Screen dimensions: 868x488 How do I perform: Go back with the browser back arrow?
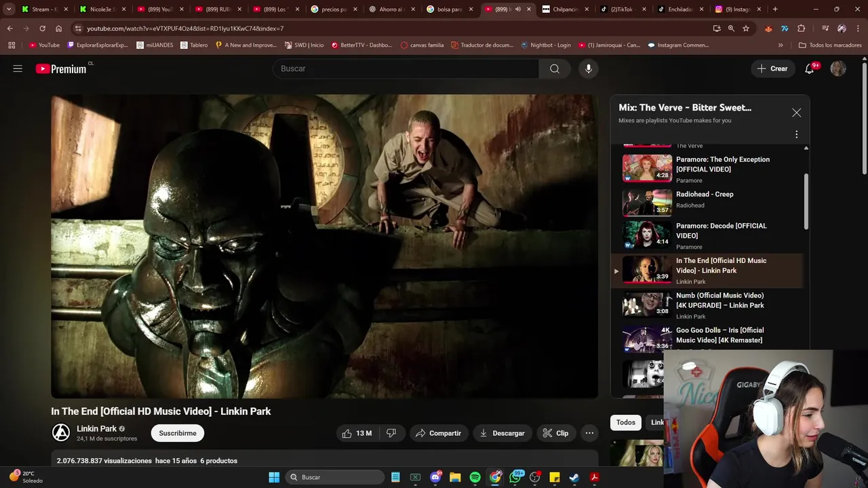point(9,28)
